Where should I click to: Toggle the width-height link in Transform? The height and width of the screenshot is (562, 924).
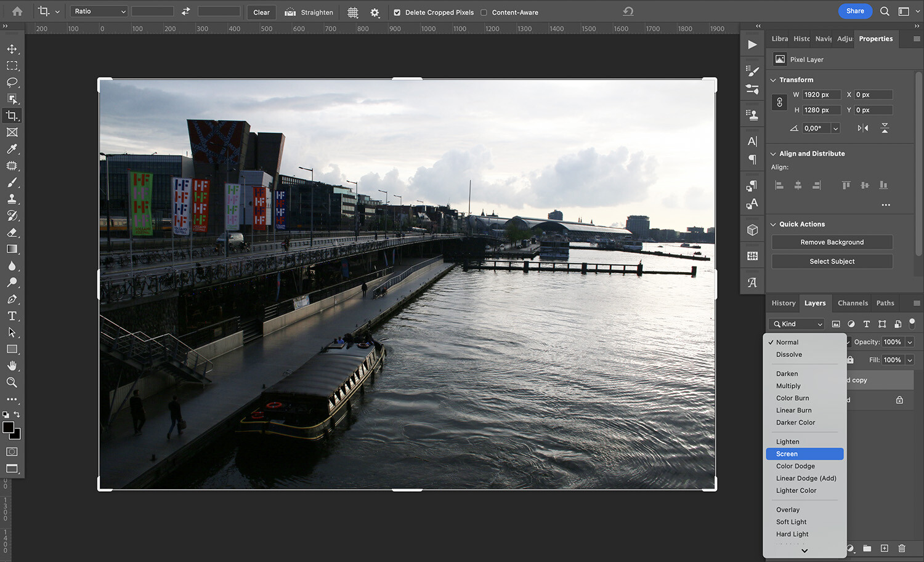779,102
